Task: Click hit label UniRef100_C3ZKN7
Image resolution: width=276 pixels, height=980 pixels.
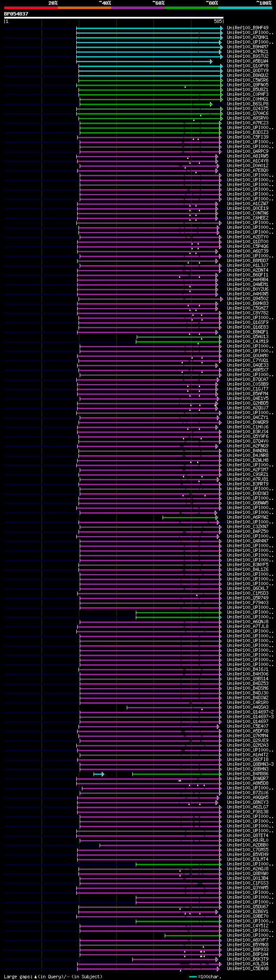Action: pos(248,526)
